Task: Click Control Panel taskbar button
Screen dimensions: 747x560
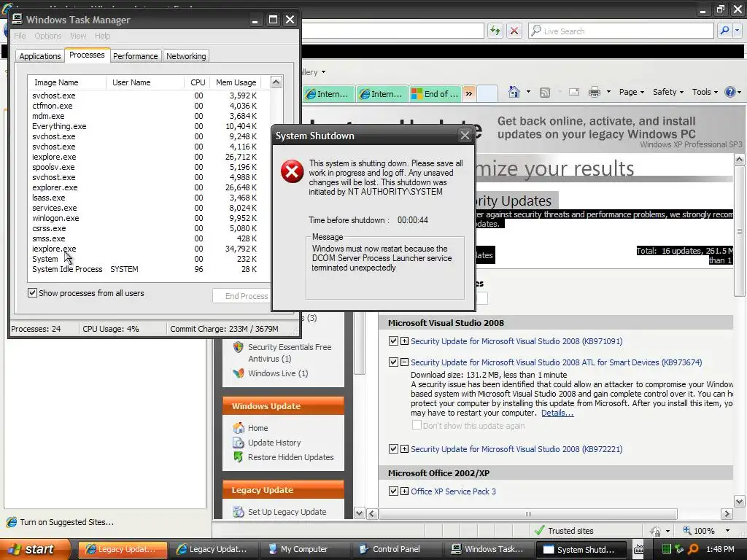Action: tap(396, 549)
